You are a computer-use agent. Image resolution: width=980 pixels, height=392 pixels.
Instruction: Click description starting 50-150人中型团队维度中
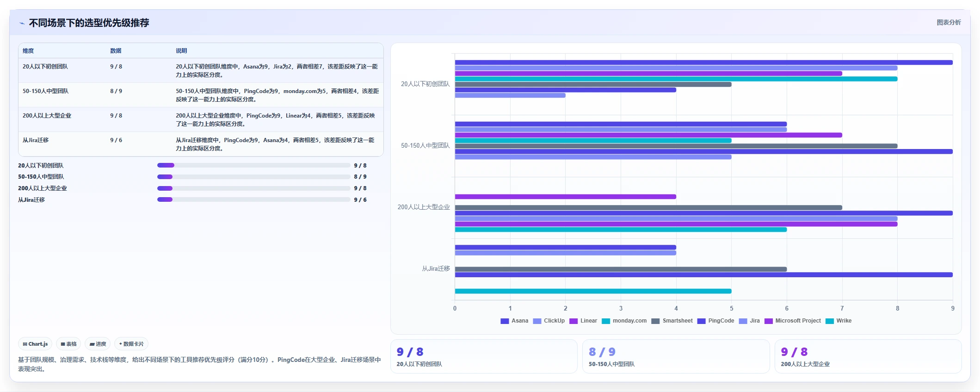[277, 95]
